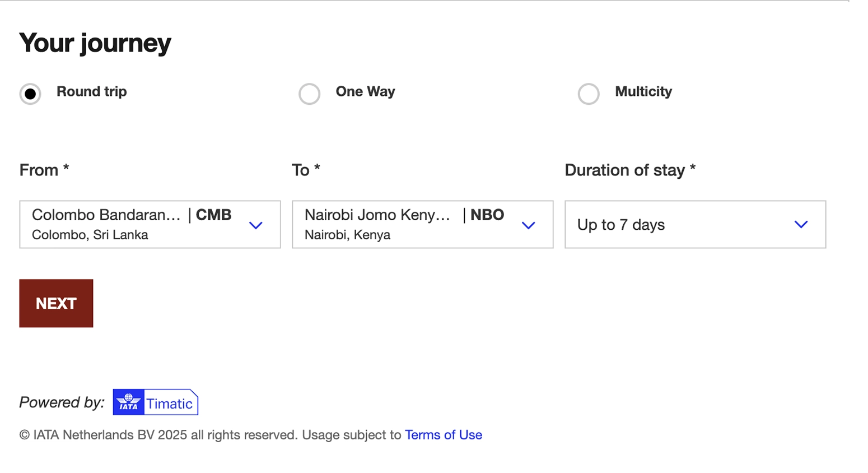
Task: Click the Nairobi Jomo Kenyatta airport name
Action: click(x=377, y=215)
